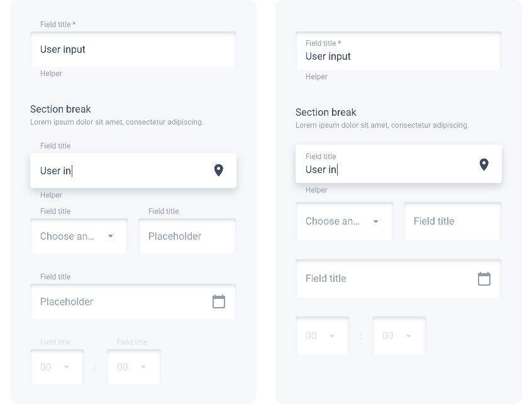Expand right form's second 00 minute dropdown
The height and width of the screenshot is (404, 532).
[399, 336]
